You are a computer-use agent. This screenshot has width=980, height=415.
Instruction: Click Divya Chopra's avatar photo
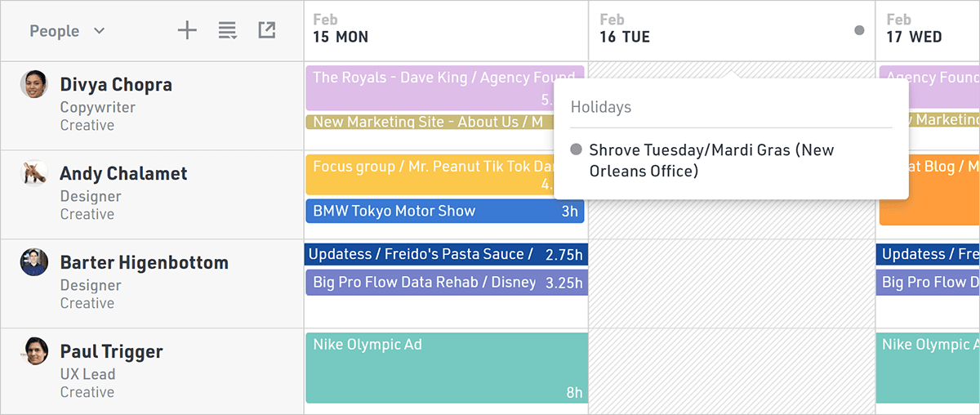pos(34,84)
